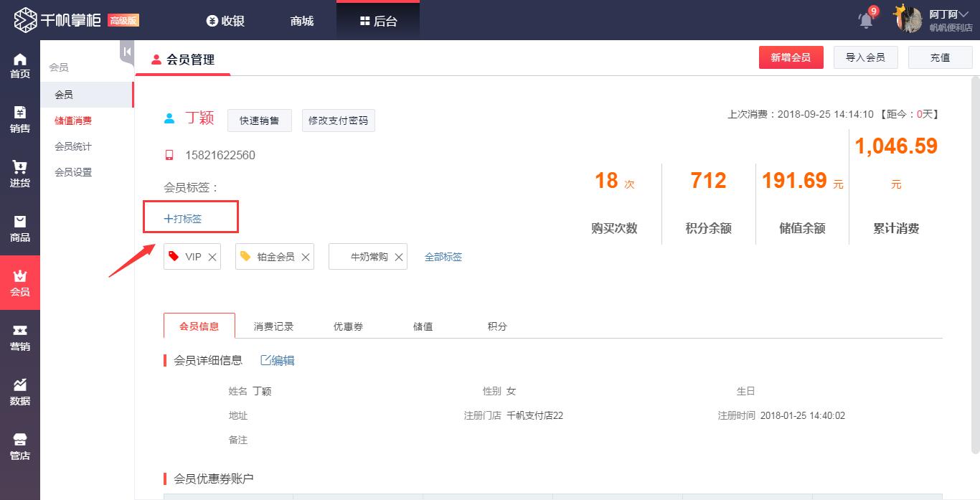Viewport: 980px width, 500px height.
Task: Open 首页 from the left sidebar
Action: (x=20, y=66)
